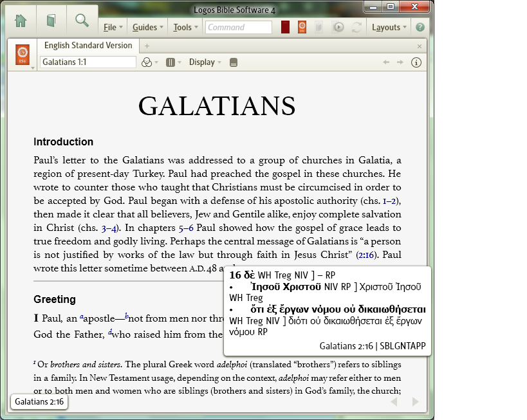527x420 pixels.
Task: Toggle the reading view icon
Action: point(233,62)
